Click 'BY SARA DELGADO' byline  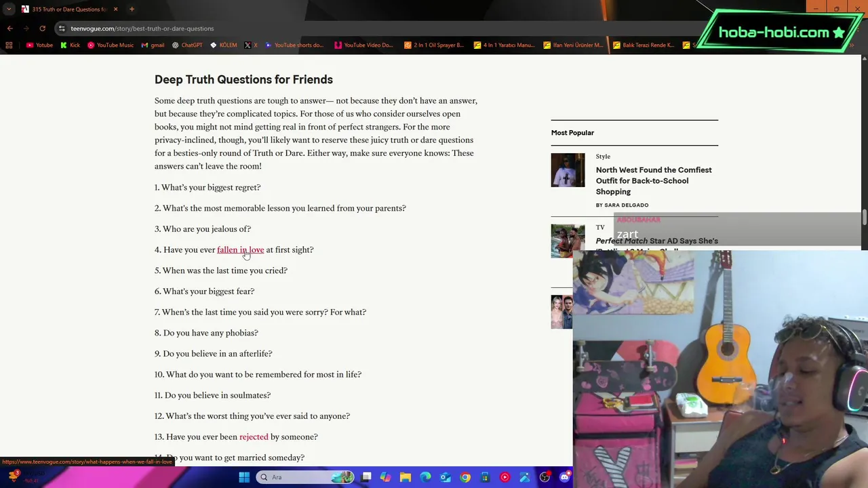coord(622,205)
